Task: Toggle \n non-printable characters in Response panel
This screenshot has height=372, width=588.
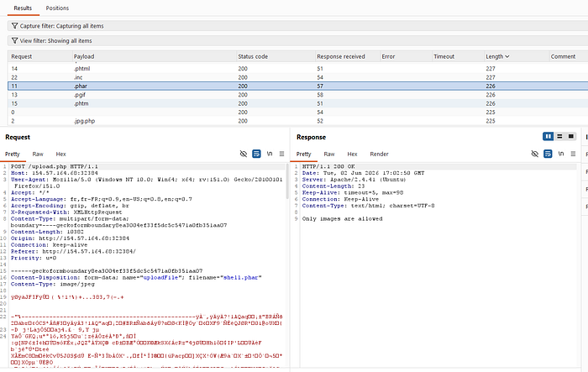Action: [x=560, y=154]
